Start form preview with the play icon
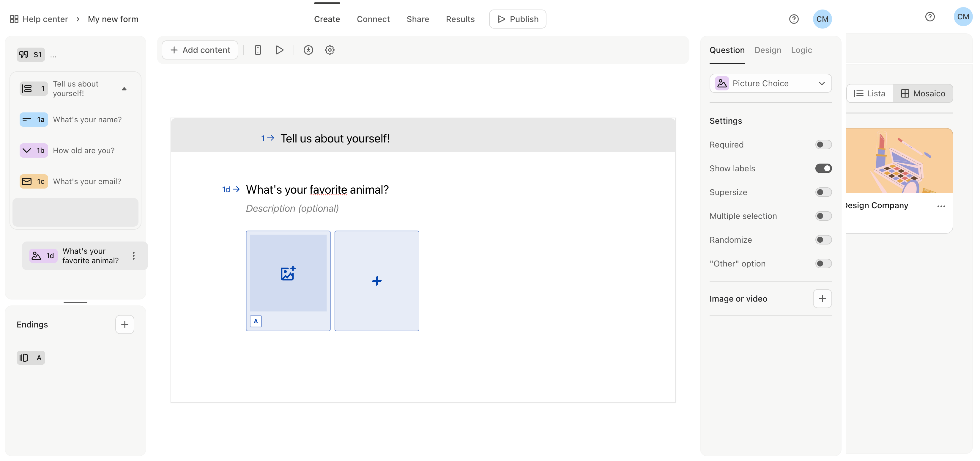 point(280,50)
